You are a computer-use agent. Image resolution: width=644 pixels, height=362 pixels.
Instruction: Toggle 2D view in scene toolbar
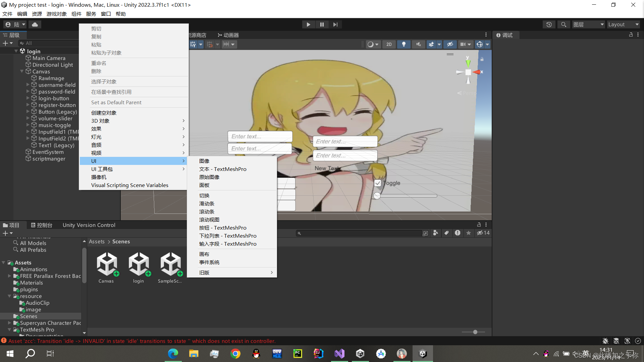point(389,44)
